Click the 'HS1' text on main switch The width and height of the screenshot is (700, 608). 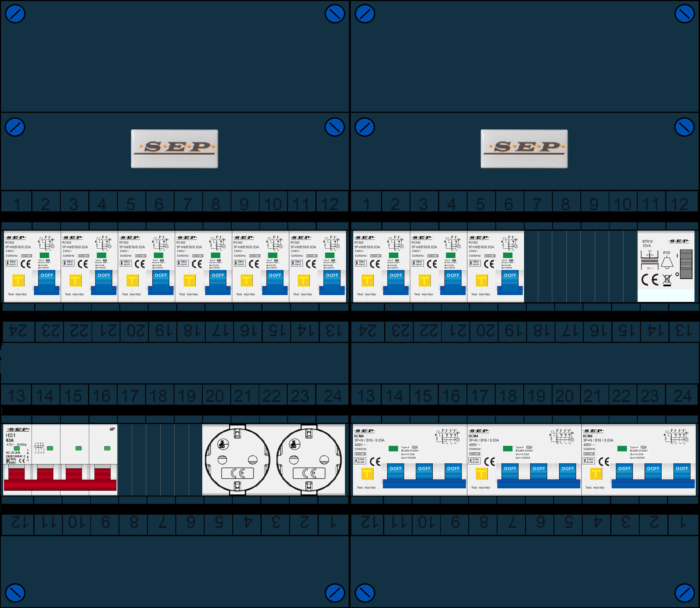(x=11, y=435)
